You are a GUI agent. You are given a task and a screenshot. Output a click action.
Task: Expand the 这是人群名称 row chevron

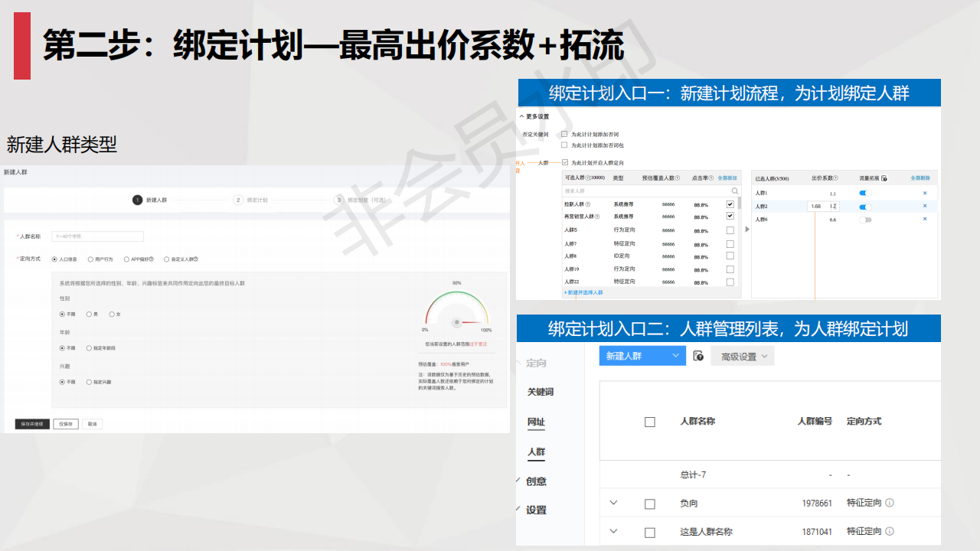coord(613,530)
